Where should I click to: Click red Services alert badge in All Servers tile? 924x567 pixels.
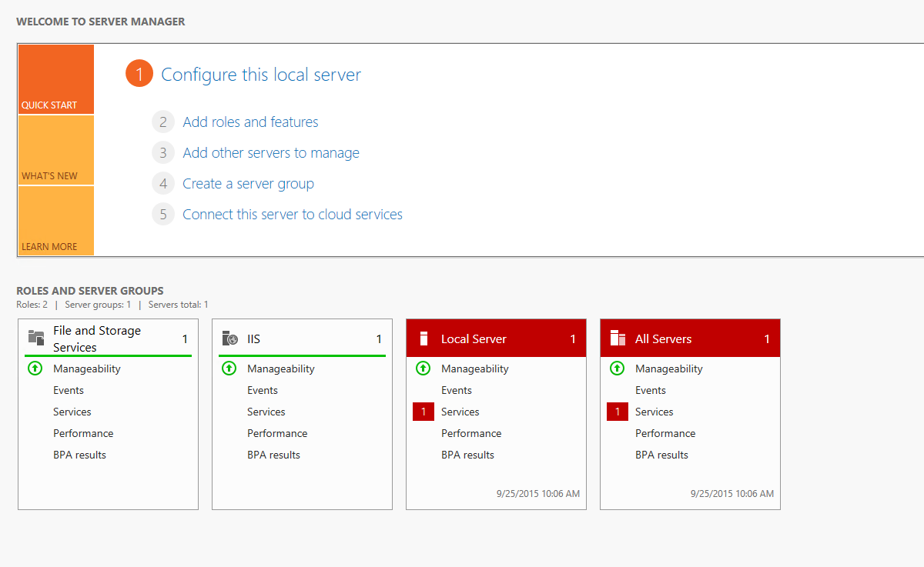coord(618,412)
